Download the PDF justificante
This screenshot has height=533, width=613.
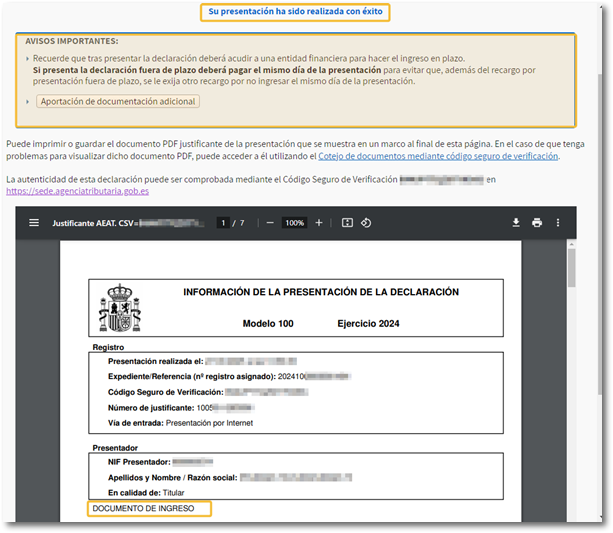click(516, 223)
